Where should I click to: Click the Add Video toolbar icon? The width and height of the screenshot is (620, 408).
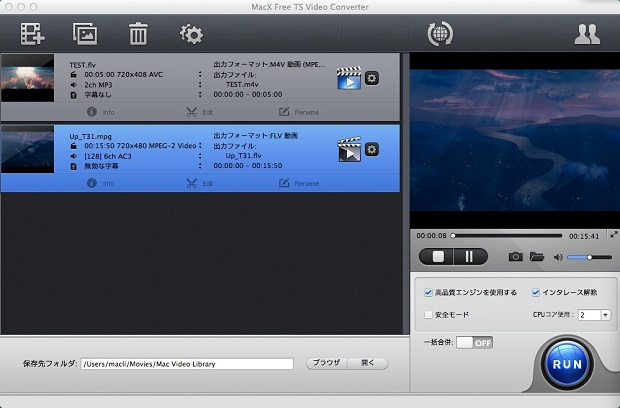pos(32,34)
